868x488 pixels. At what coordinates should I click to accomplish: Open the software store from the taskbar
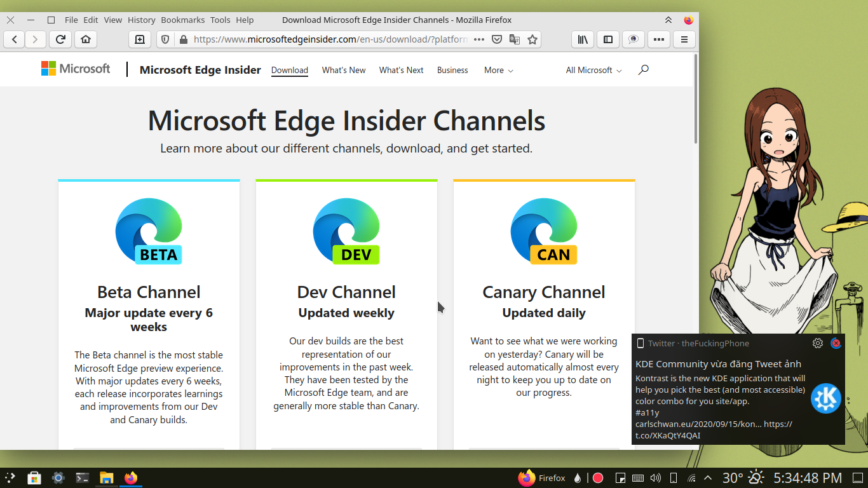[34, 478]
